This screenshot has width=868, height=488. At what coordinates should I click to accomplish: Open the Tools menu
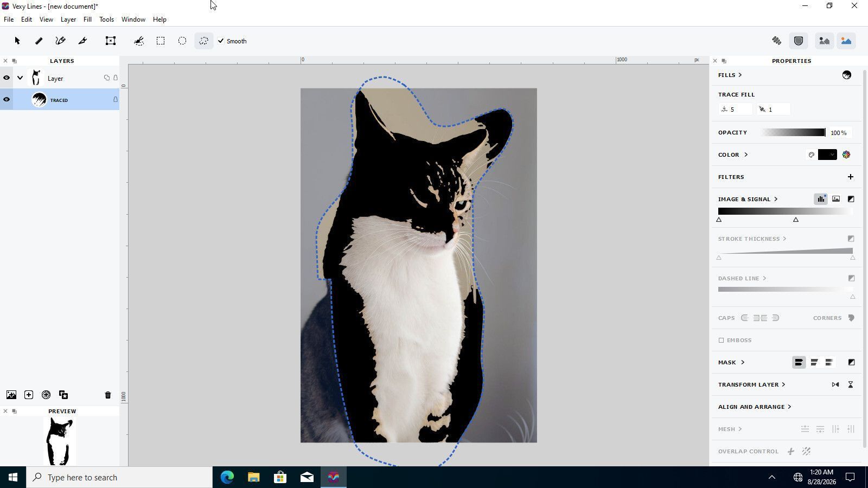(106, 19)
